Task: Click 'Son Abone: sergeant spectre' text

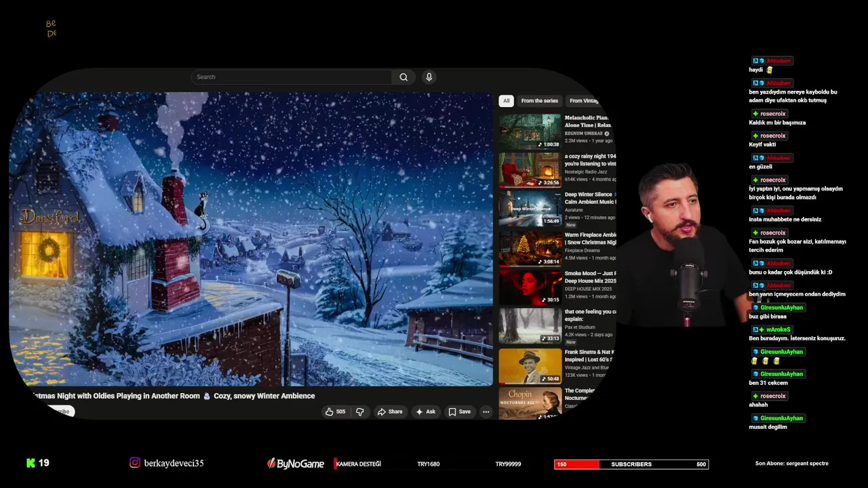Action: pyautogui.click(x=792, y=464)
